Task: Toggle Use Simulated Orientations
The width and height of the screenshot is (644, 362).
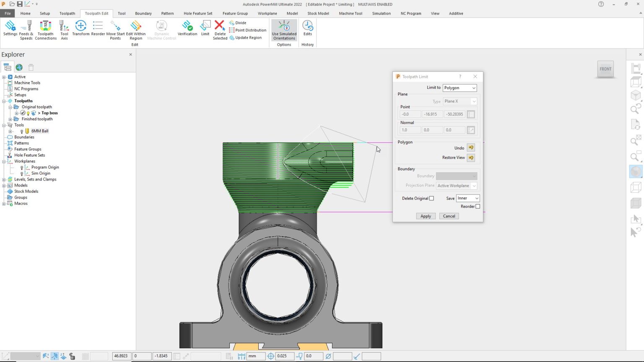Action: coord(284,29)
